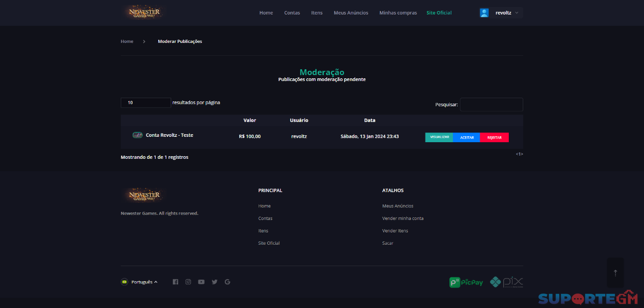Click the revoltz user avatar icon
Screen dimensions: 644x308
coord(484,13)
